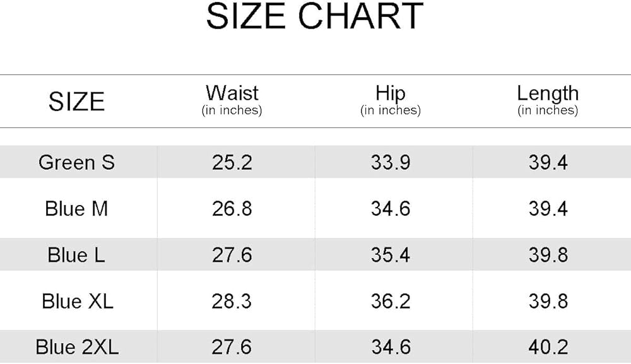
Task: Click the 28.3 waist value
Action: [x=232, y=301]
